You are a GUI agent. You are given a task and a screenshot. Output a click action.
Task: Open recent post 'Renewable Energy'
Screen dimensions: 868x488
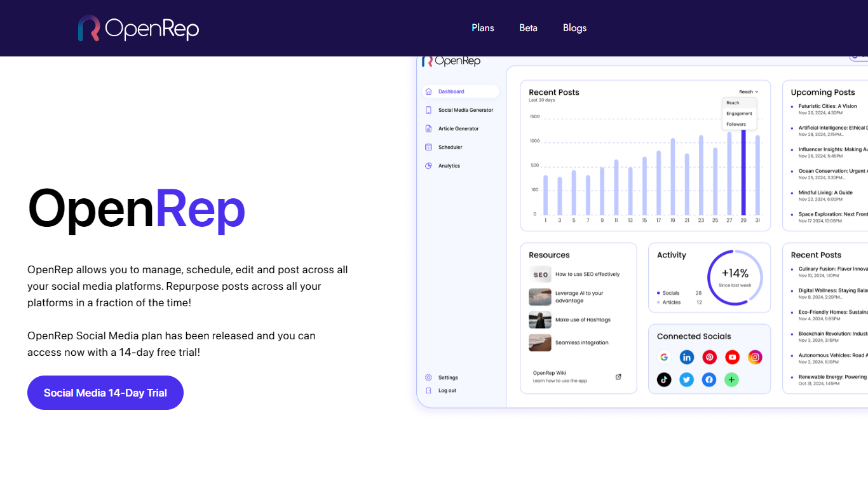[833, 377]
